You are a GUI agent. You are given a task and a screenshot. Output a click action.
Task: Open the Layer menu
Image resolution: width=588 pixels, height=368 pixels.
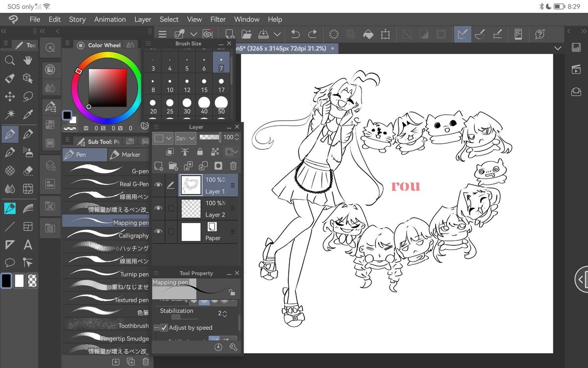click(143, 19)
